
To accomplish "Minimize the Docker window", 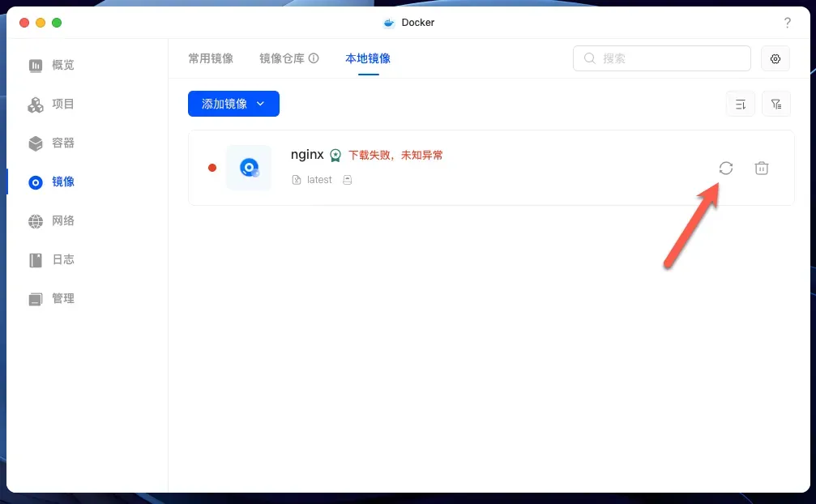I will click(41, 23).
